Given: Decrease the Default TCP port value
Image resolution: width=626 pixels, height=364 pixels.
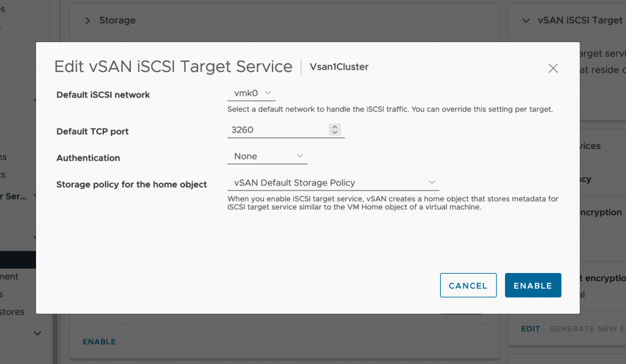Looking at the screenshot, I should click(x=334, y=133).
